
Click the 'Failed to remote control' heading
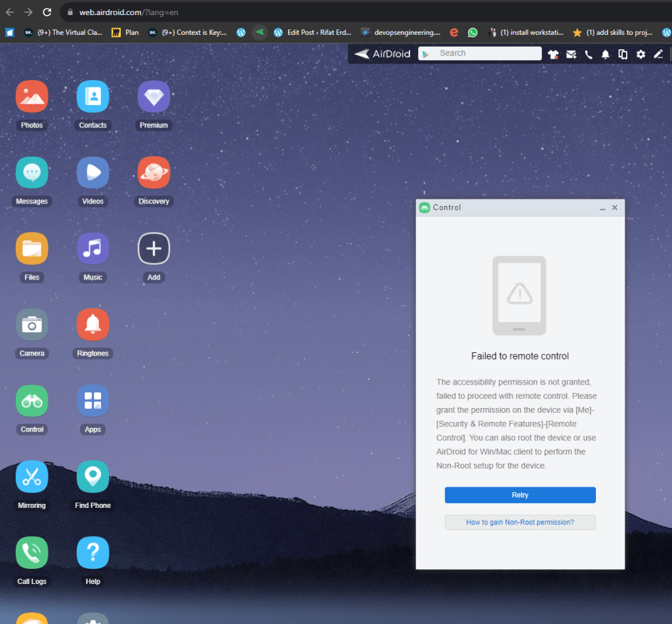pyautogui.click(x=520, y=356)
